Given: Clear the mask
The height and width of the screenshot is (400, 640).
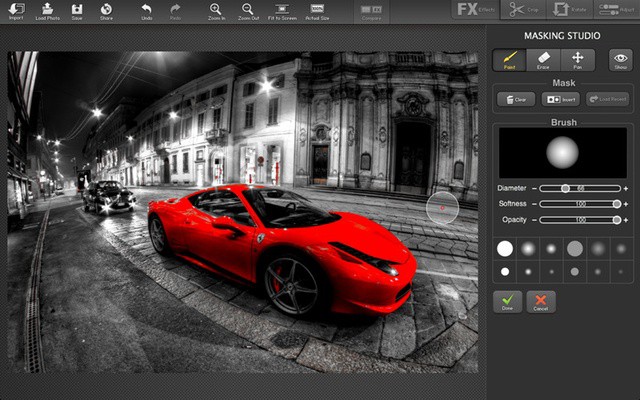Looking at the screenshot, I should coord(515,99).
